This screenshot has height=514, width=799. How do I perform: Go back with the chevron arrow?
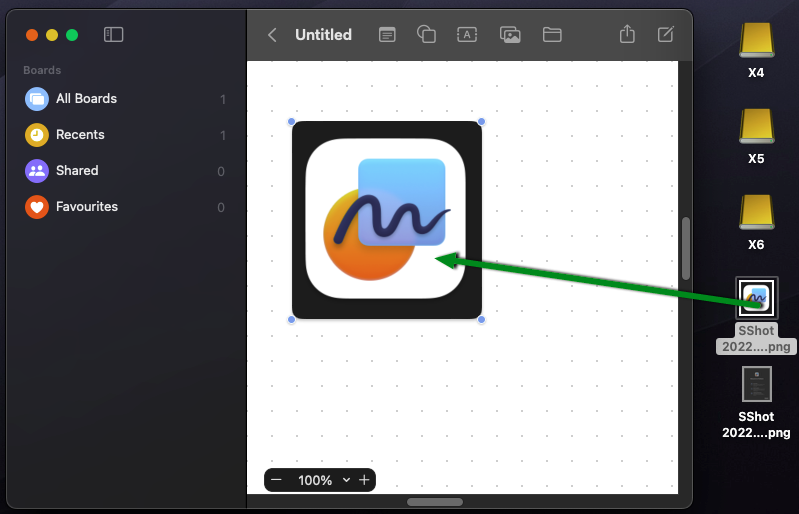272,35
